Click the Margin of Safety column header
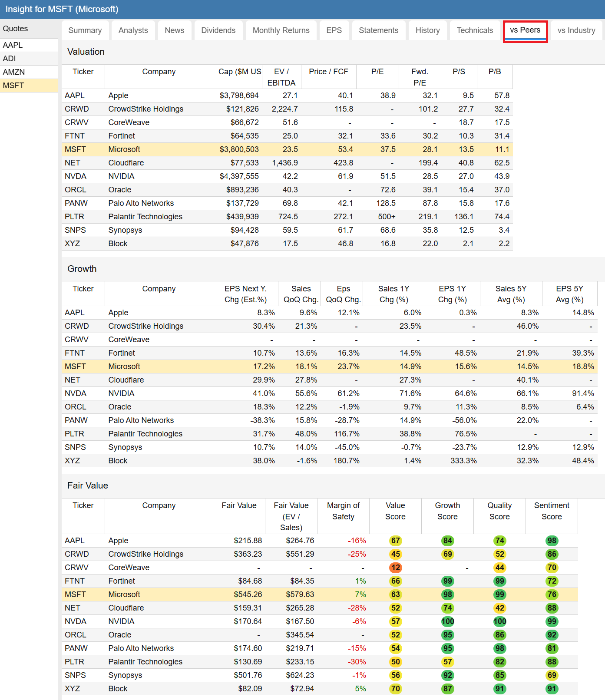 click(x=343, y=511)
